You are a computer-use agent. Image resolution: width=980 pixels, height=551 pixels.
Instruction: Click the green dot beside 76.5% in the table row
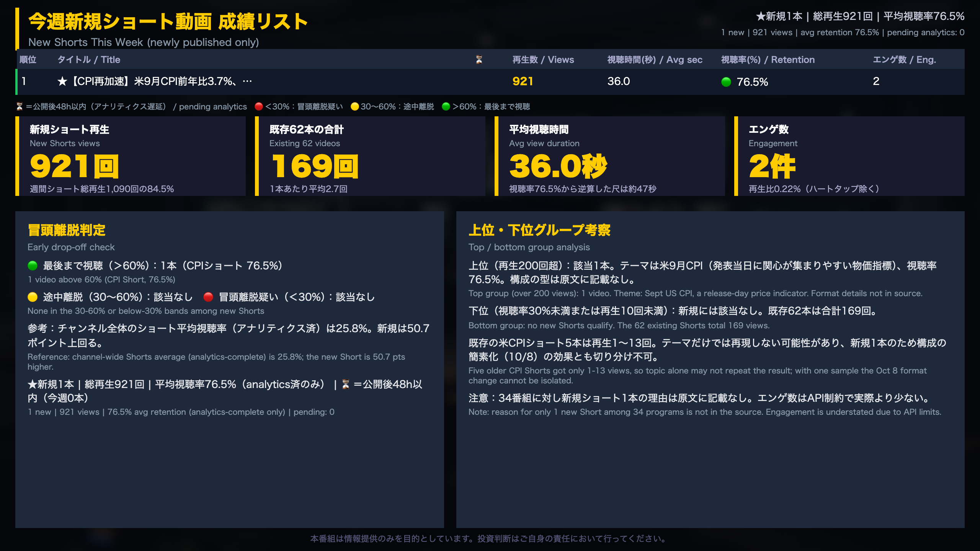pos(726,82)
